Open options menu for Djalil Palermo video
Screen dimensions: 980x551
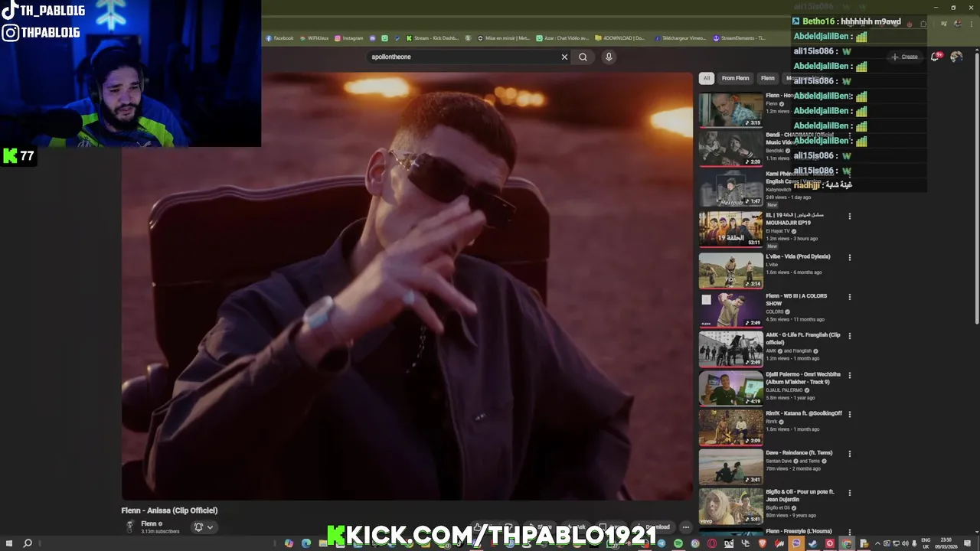click(849, 376)
